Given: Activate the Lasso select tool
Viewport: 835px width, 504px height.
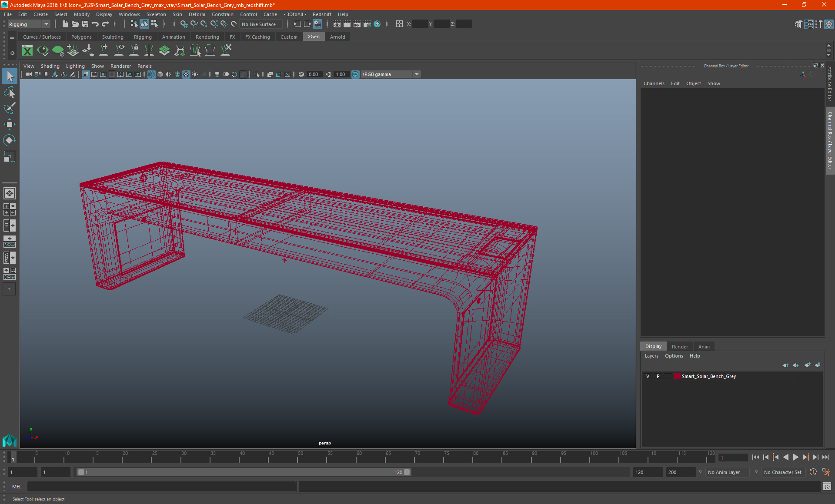Looking at the screenshot, I should click(x=10, y=92).
